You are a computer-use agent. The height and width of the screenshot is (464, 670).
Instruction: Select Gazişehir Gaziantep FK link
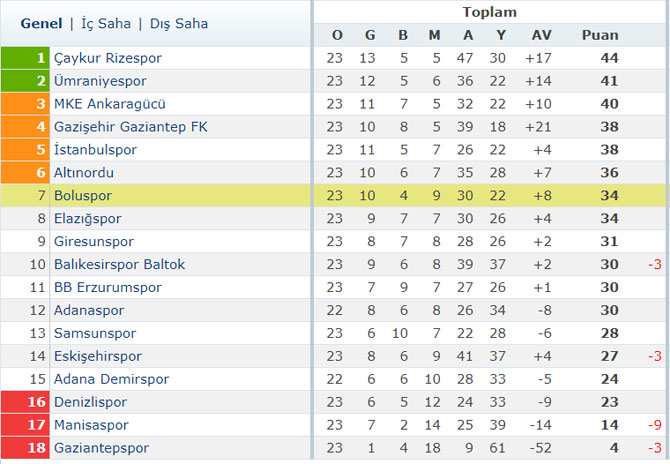pos(130,127)
